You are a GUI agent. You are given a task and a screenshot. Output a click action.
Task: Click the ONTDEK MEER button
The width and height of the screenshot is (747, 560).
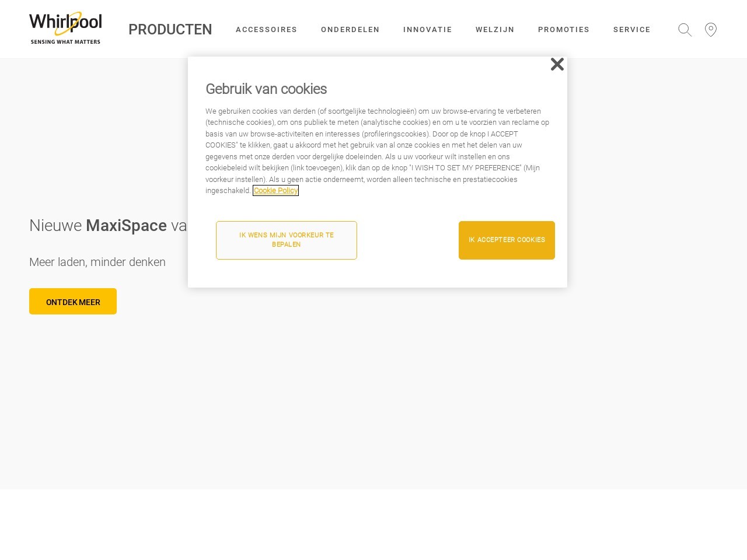coord(73,302)
